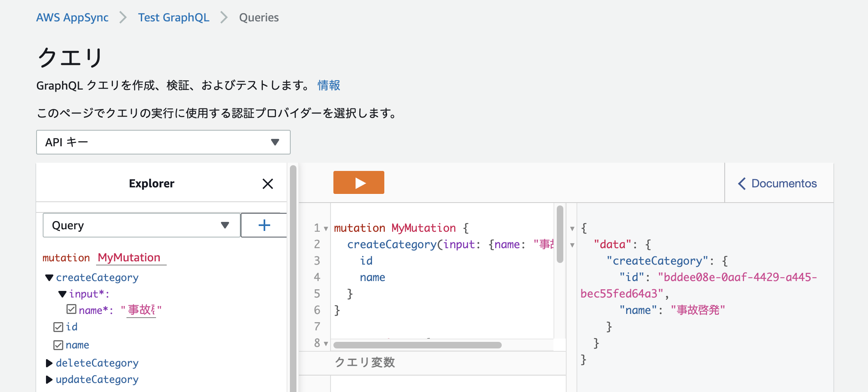Fold the top-level brace in the result pane

(572, 228)
